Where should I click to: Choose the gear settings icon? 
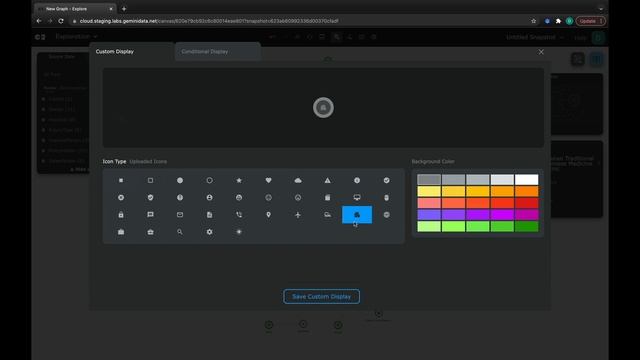tap(209, 232)
